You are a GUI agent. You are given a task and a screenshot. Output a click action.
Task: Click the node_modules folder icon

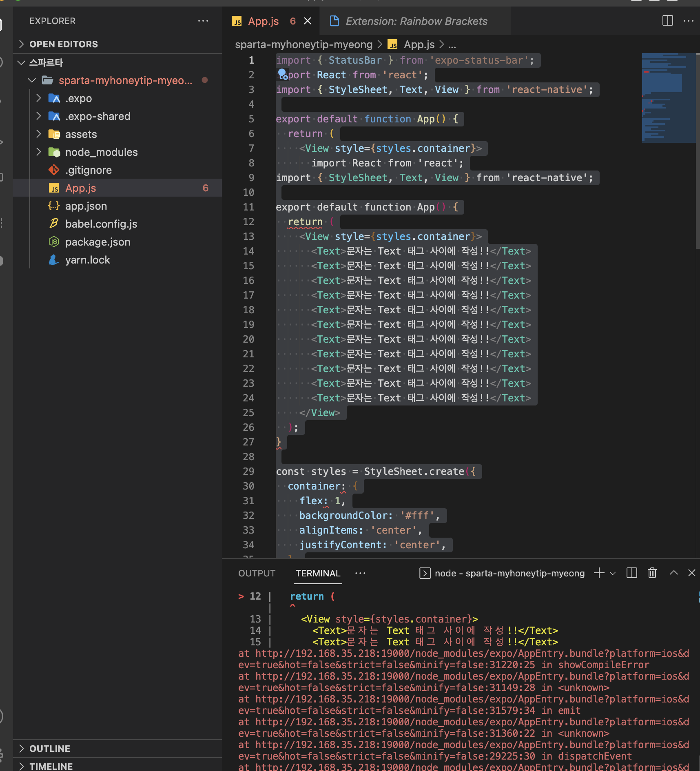[x=54, y=152]
